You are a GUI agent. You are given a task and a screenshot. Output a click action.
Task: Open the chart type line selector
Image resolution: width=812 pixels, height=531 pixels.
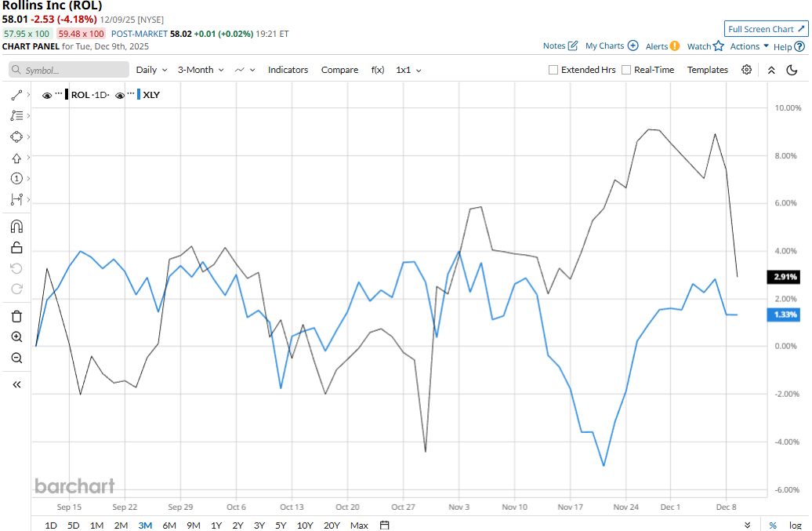[245, 70]
